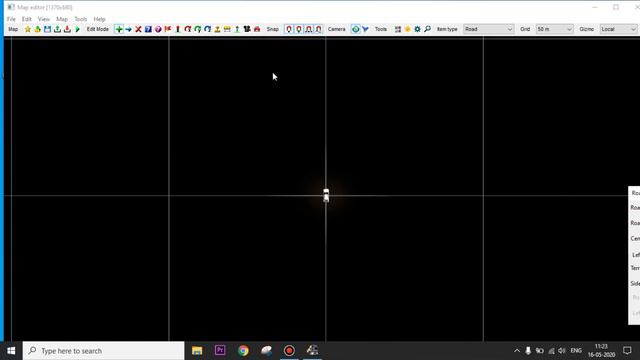Toggle the second snap magnet button
The width and height of the screenshot is (640, 360).
(299, 29)
